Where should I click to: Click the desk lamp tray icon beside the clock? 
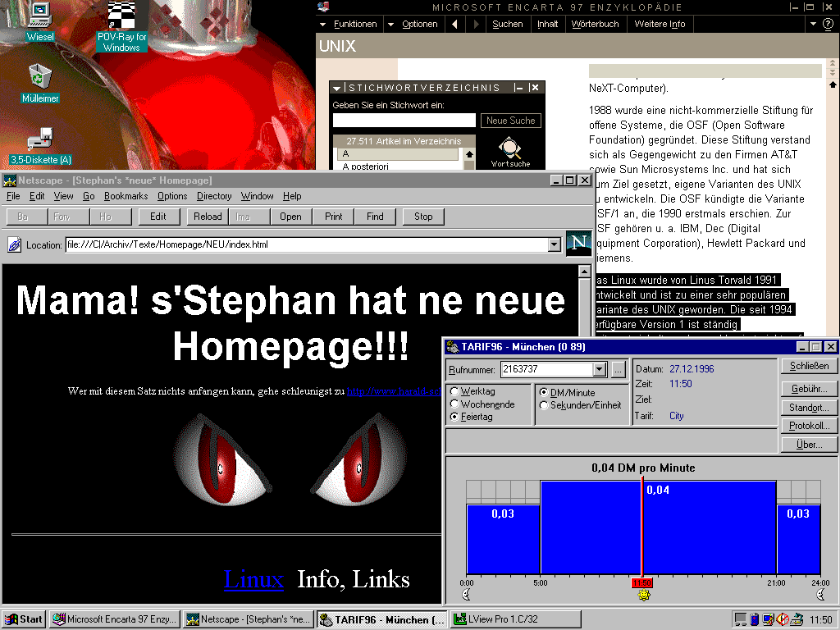point(797,619)
